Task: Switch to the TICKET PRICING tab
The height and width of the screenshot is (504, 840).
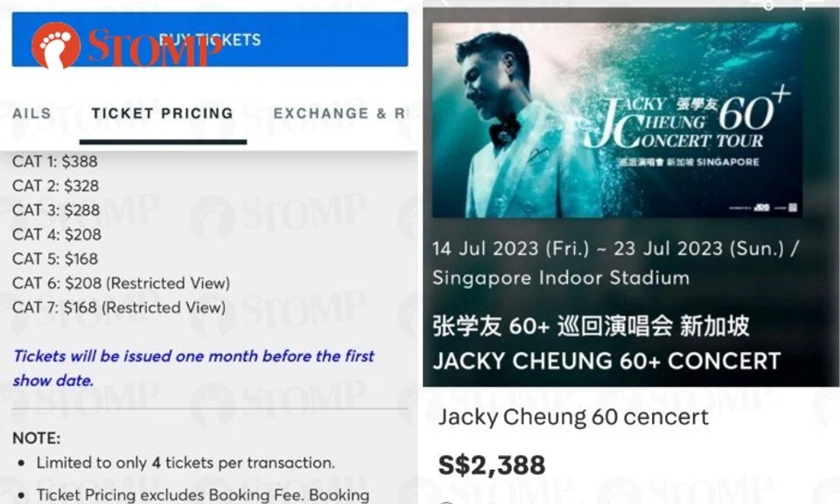Action: point(163,114)
